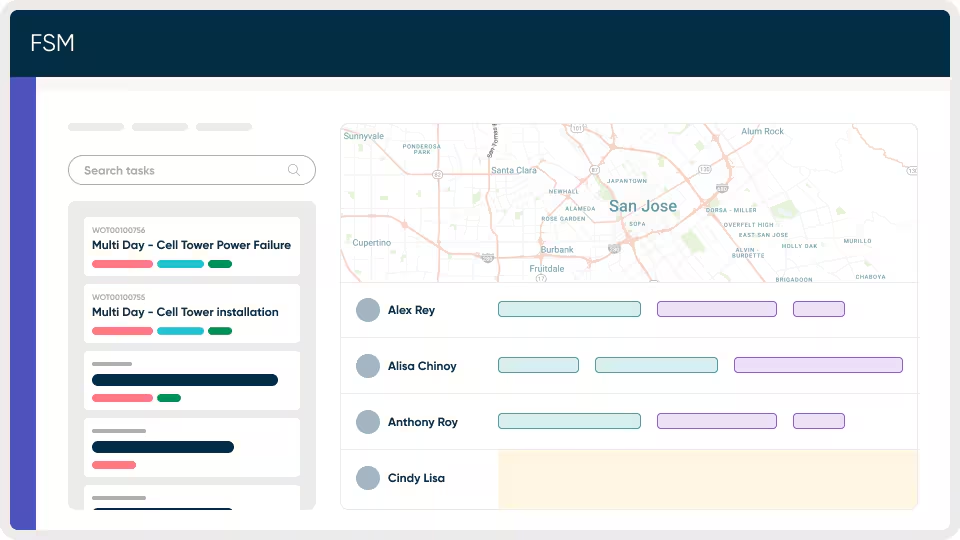The image size is (960, 540).
Task: Select the third placeholder tab above search
Action: [x=224, y=127]
